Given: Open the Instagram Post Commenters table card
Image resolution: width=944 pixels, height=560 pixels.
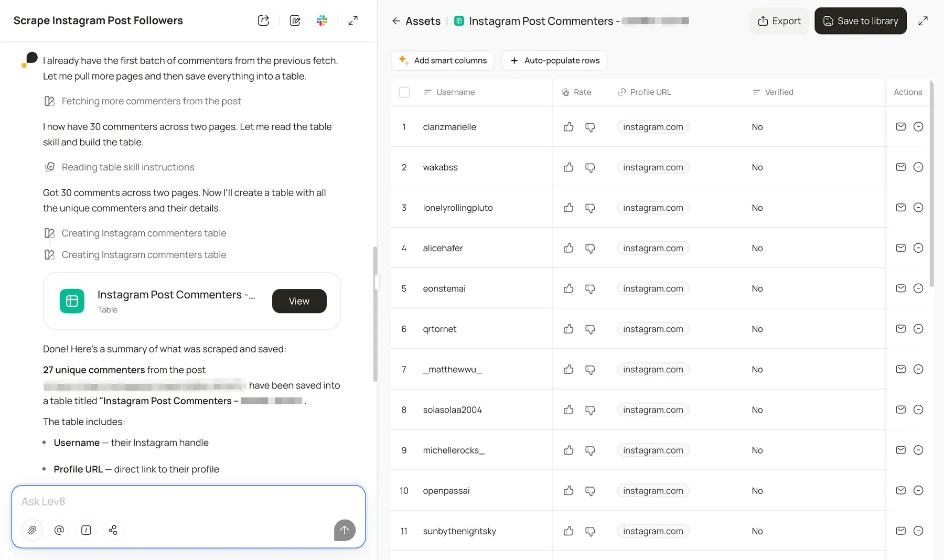Looking at the screenshot, I should [192, 301].
